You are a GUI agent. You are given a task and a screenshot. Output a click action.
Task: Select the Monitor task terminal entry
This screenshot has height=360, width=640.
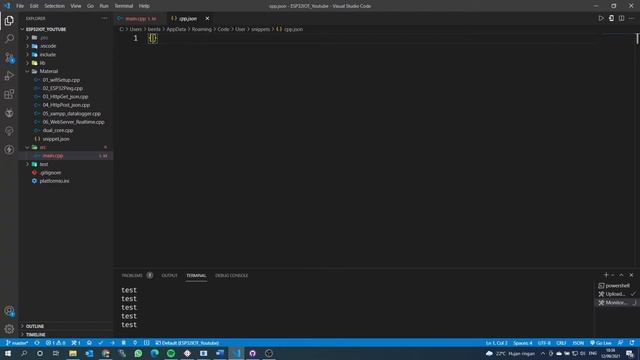pyautogui.click(x=617, y=302)
